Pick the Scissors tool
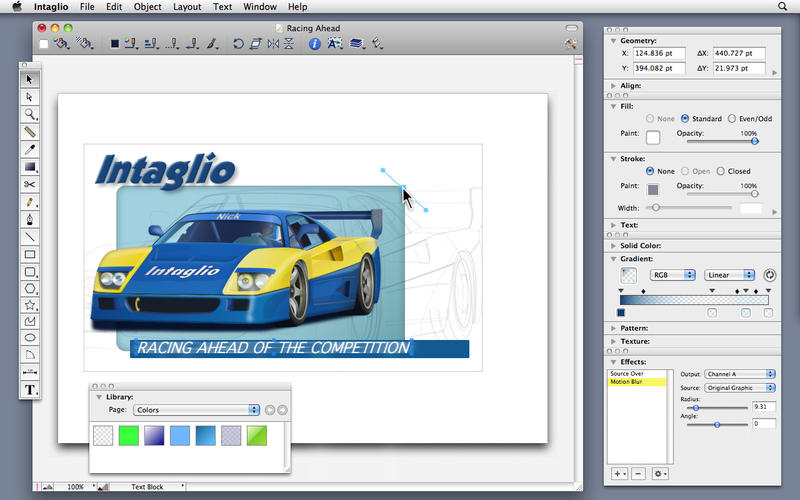 point(30,184)
